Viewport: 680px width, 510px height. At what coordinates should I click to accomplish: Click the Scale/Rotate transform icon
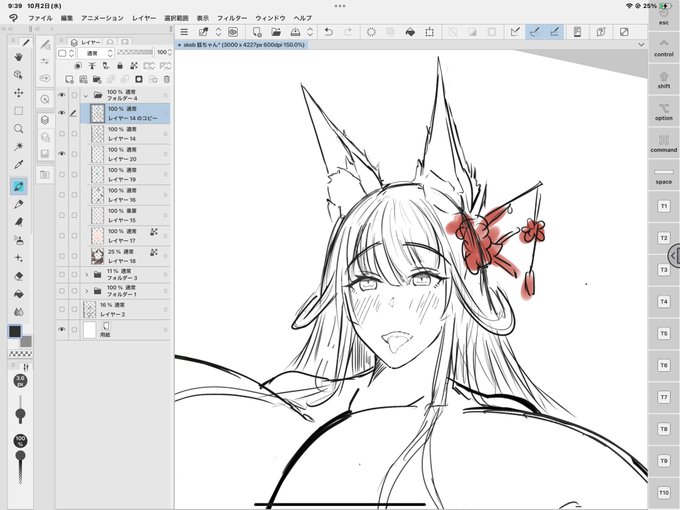click(x=429, y=32)
